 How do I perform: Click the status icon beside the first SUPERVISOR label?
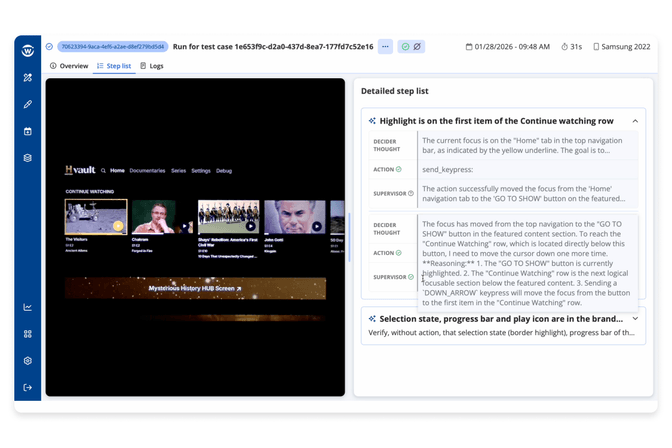[411, 193]
